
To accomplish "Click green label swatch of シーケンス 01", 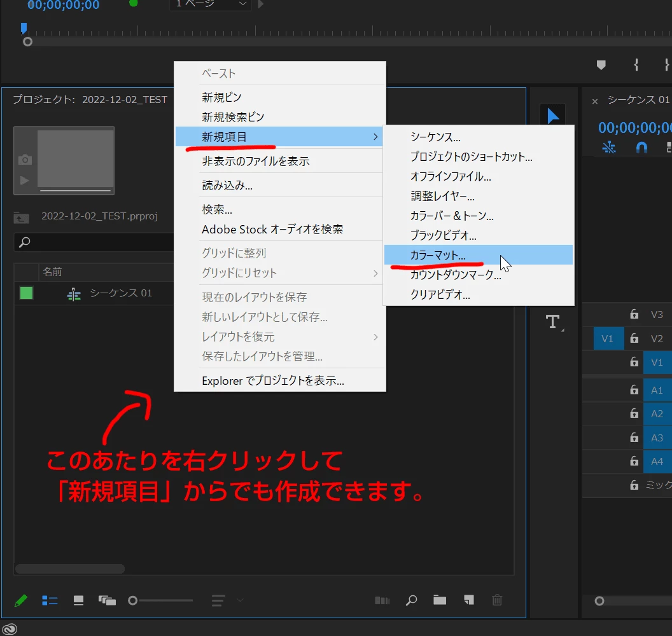I will tap(27, 293).
